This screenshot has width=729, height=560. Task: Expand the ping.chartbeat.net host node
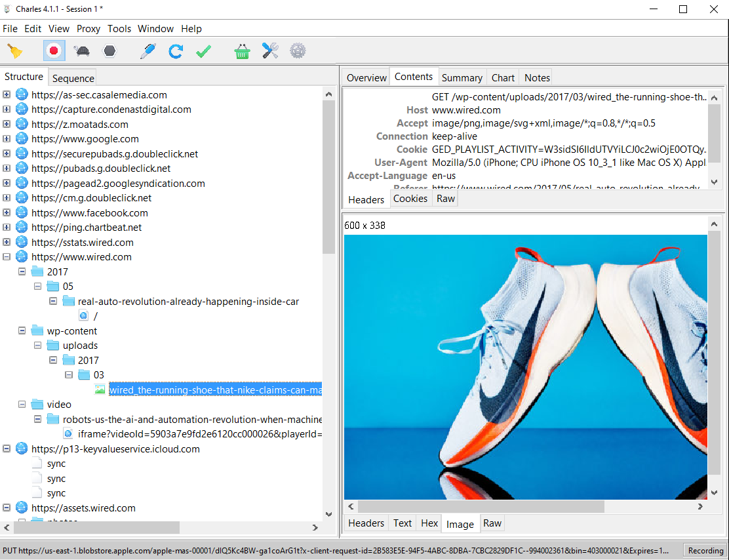[7, 228]
